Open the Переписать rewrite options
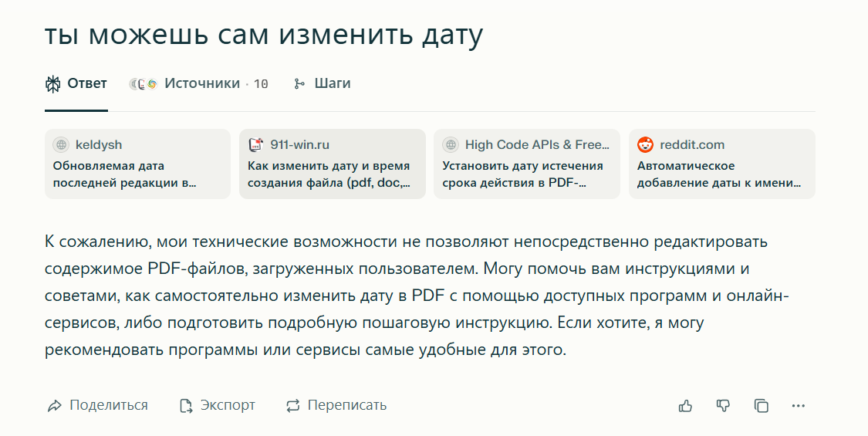Viewport: 868px width, 436px height. (336, 405)
